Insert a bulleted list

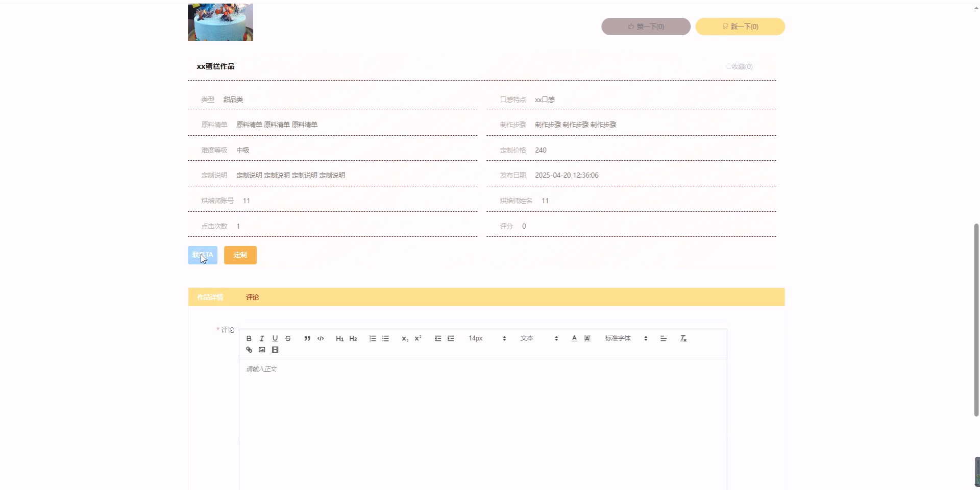pyautogui.click(x=385, y=338)
